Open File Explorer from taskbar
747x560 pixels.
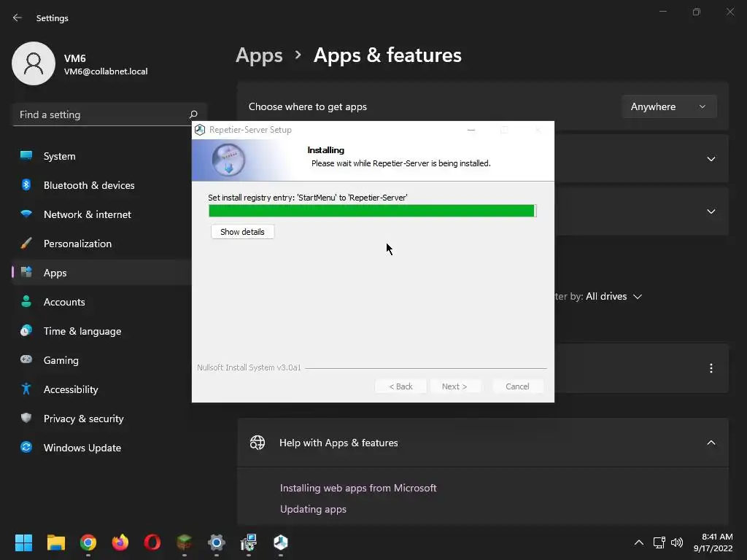click(55, 542)
